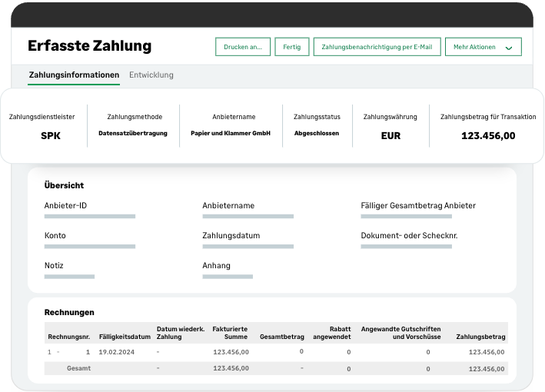This screenshot has height=392, width=545.
Task: Select due date 19.02.2024 in invoice row
Action: point(116,352)
